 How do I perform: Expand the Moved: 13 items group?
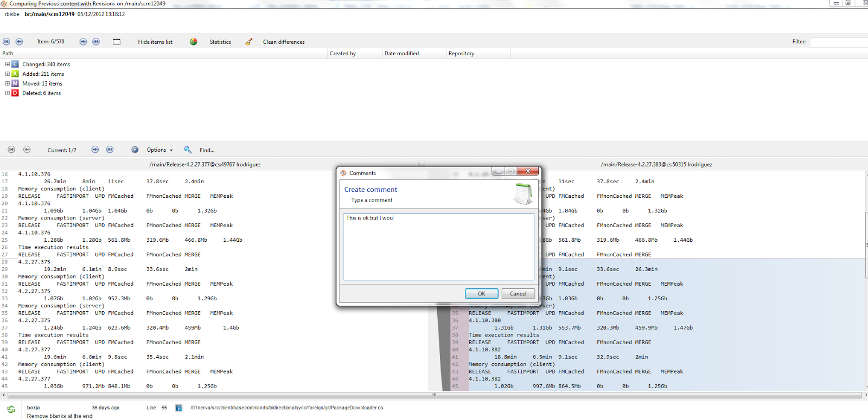tap(8, 83)
